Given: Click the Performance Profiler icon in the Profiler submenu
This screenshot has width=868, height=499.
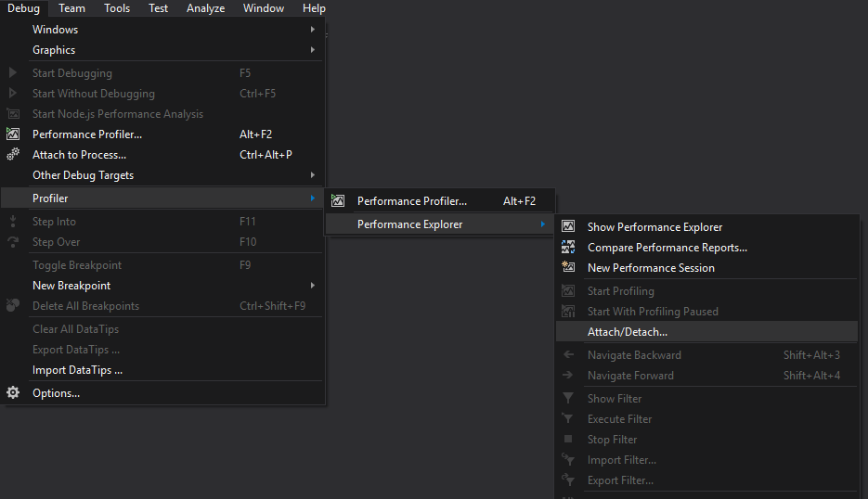Looking at the screenshot, I should point(338,201).
